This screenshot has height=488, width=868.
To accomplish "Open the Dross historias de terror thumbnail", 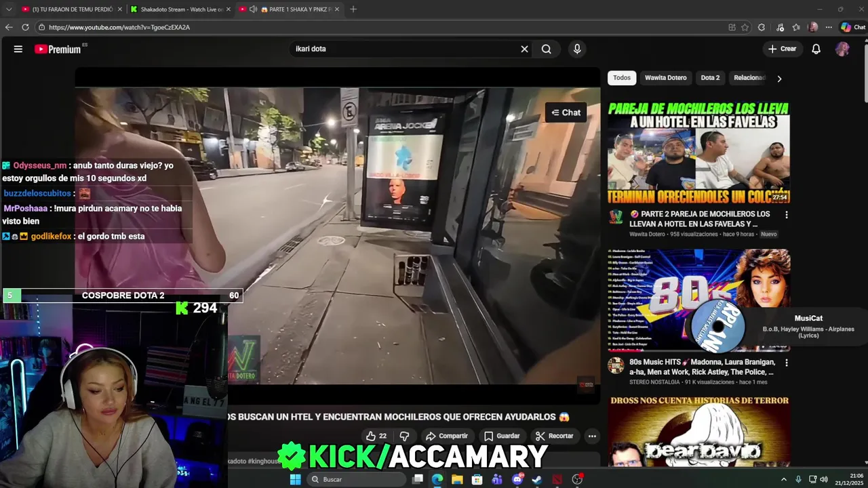I will (698, 432).
